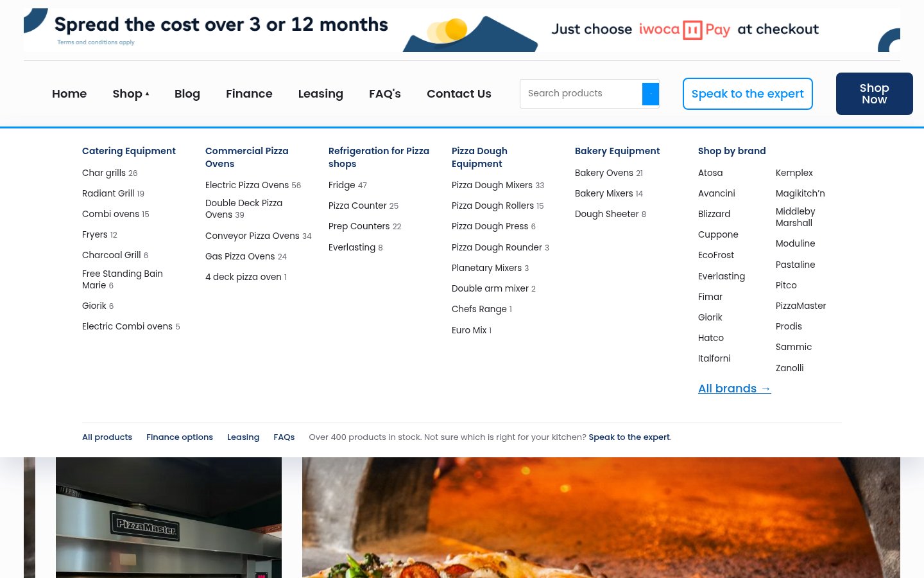Select the PizzaMaster brand
The height and width of the screenshot is (578, 924).
tap(801, 306)
